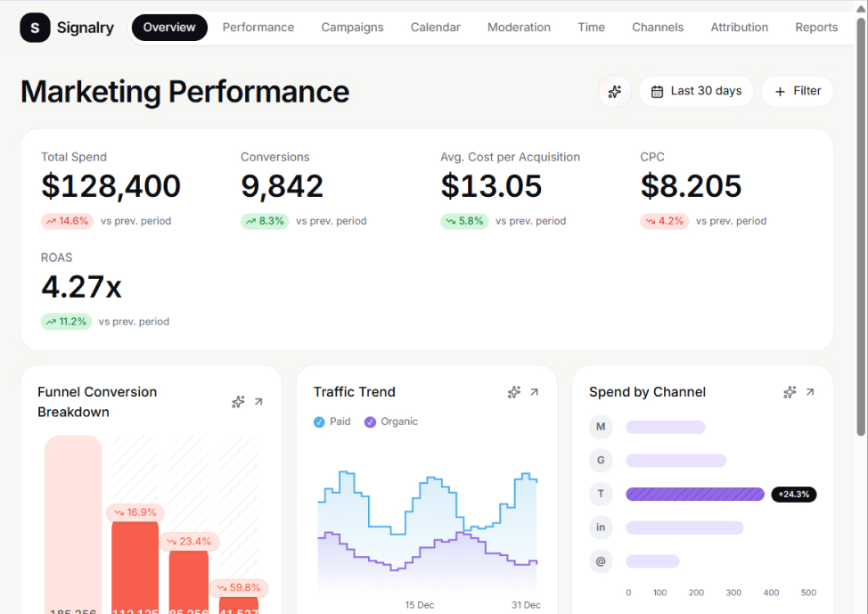
Task: Click the +24.3% tooltip badge
Action: point(794,495)
